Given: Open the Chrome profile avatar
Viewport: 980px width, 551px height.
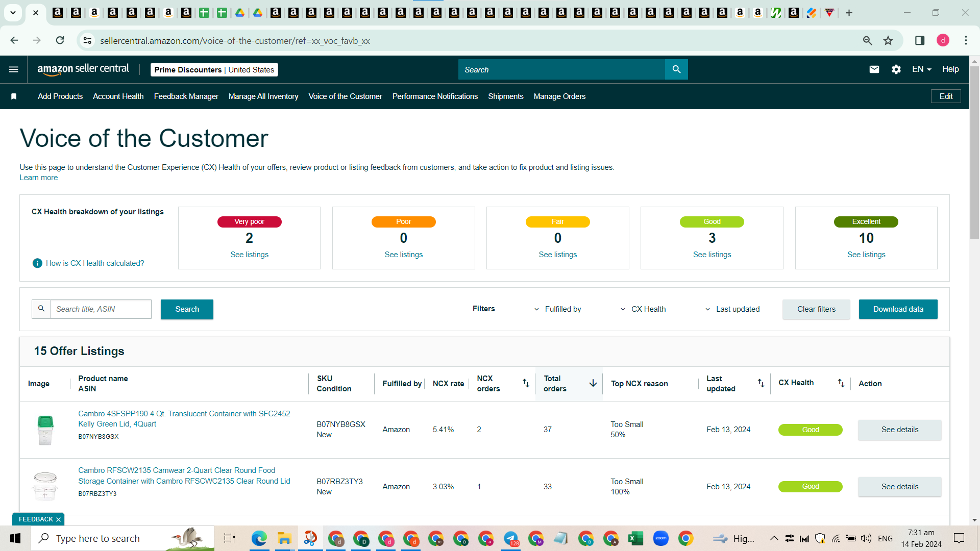Looking at the screenshot, I should tap(943, 40).
